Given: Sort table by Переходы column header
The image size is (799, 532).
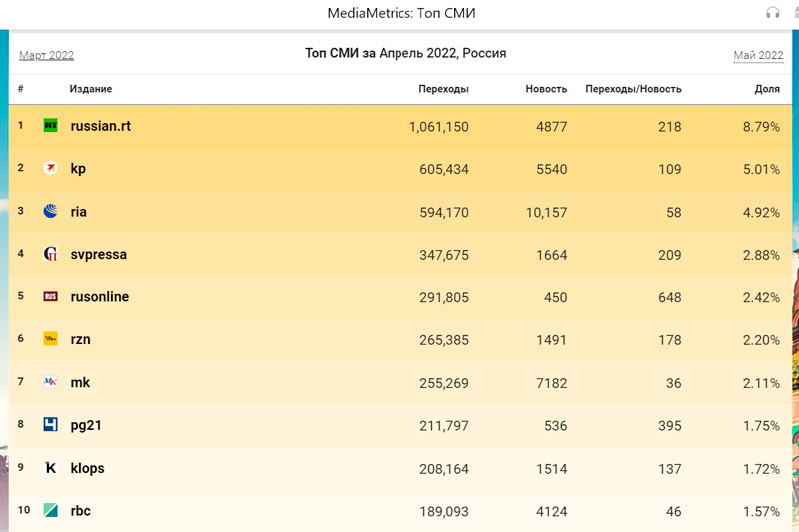Looking at the screenshot, I should click(443, 89).
